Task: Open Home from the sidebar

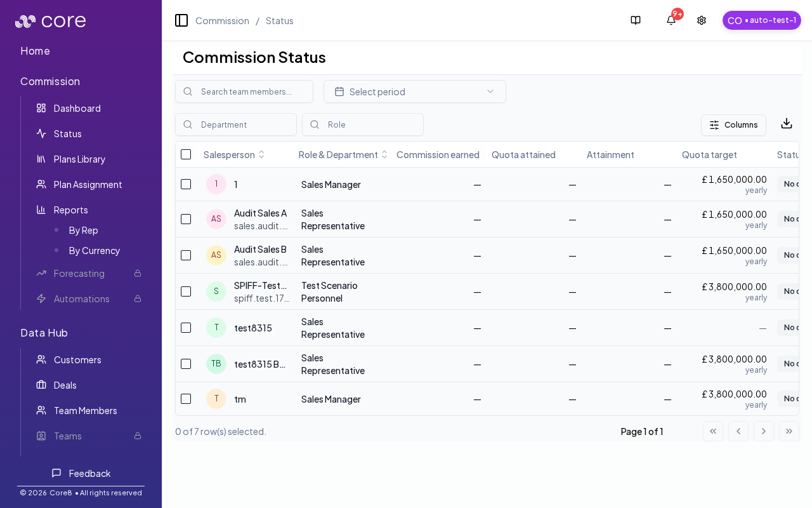Action: click(x=35, y=51)
